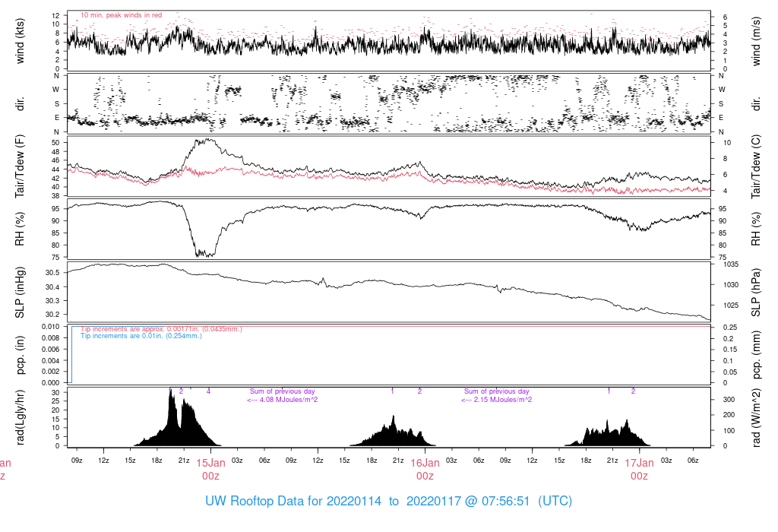778x532 pixels.
Task: Click the "17Jan 00z" date label
Action: pos(639,470)
